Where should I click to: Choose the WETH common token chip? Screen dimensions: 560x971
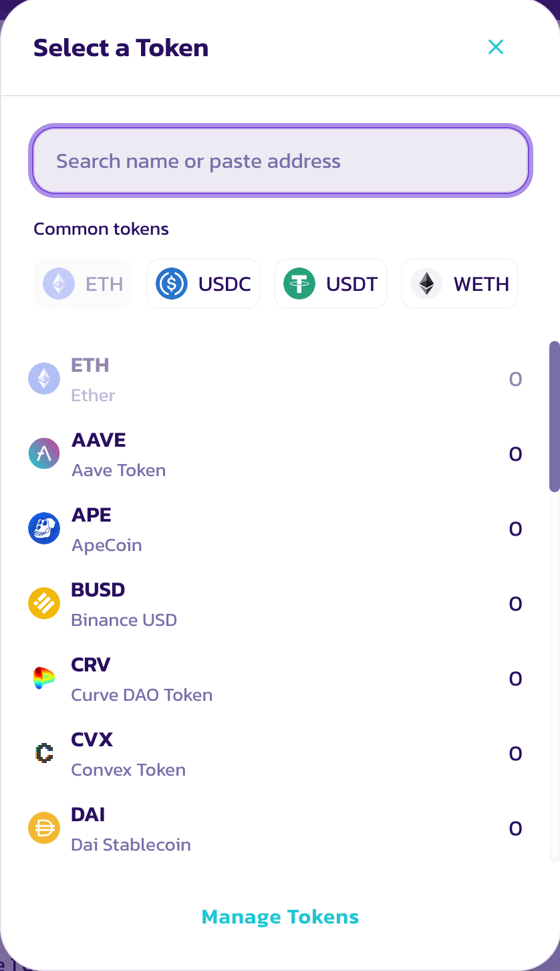pos(460,284)
